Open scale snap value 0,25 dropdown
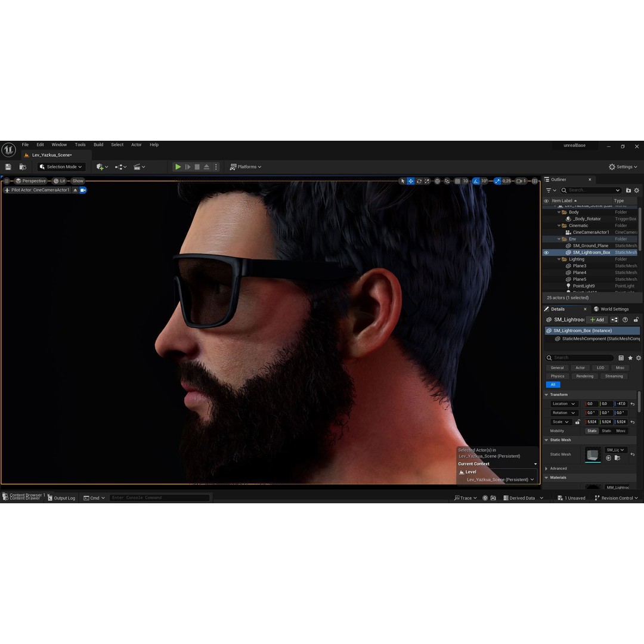Viewport: 644px width, 644px height. coord(507,181)
